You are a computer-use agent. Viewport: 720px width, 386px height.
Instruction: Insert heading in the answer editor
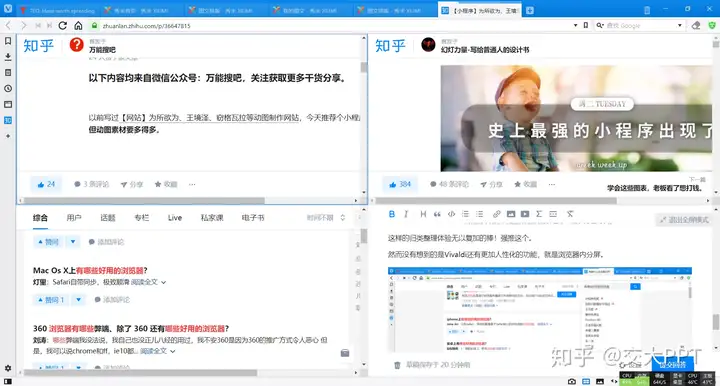coord(423,214)
